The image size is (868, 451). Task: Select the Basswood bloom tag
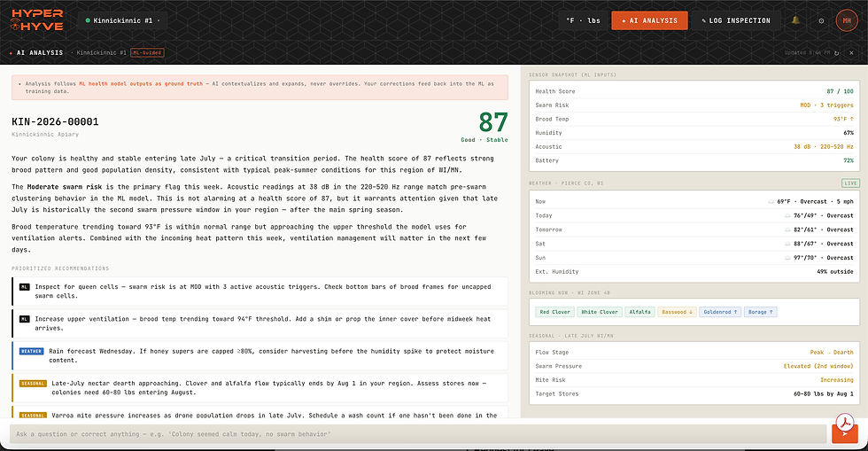coord(677,312)
